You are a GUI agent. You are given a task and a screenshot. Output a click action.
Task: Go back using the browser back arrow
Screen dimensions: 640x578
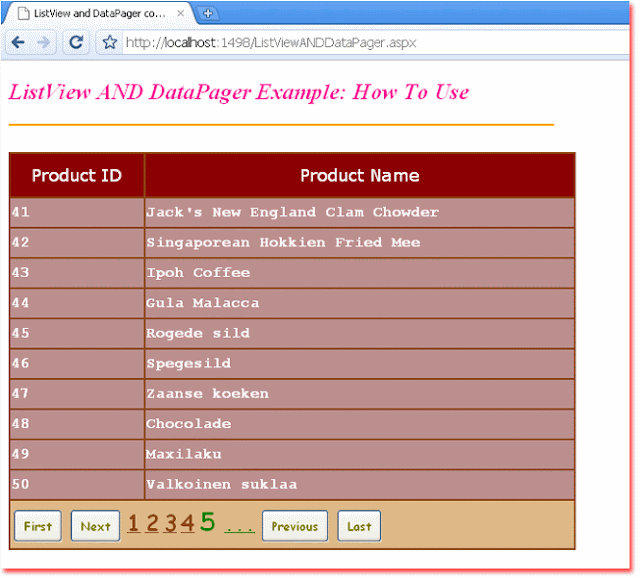click(x=18, y=42)
